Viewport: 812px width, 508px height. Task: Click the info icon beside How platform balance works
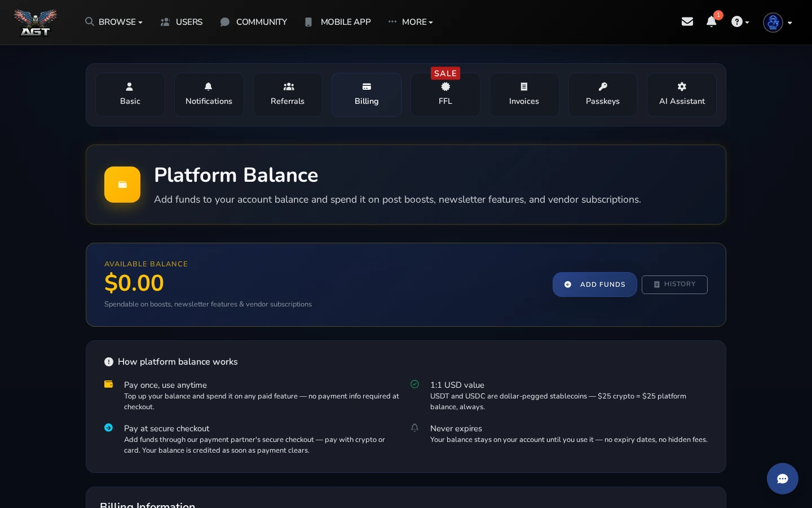(109, 362)
